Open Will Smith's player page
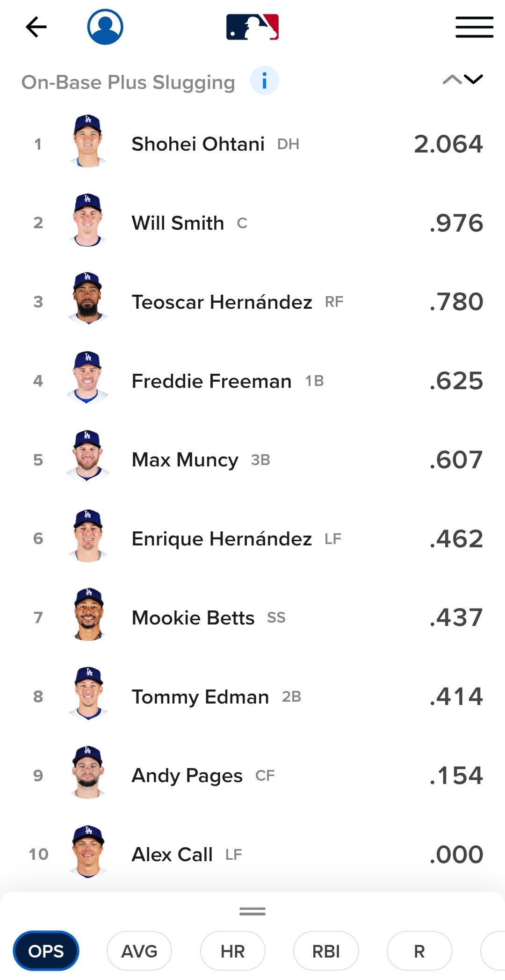Image resolution: width=505 pixels, height=980 pixels. click(178, 223)
